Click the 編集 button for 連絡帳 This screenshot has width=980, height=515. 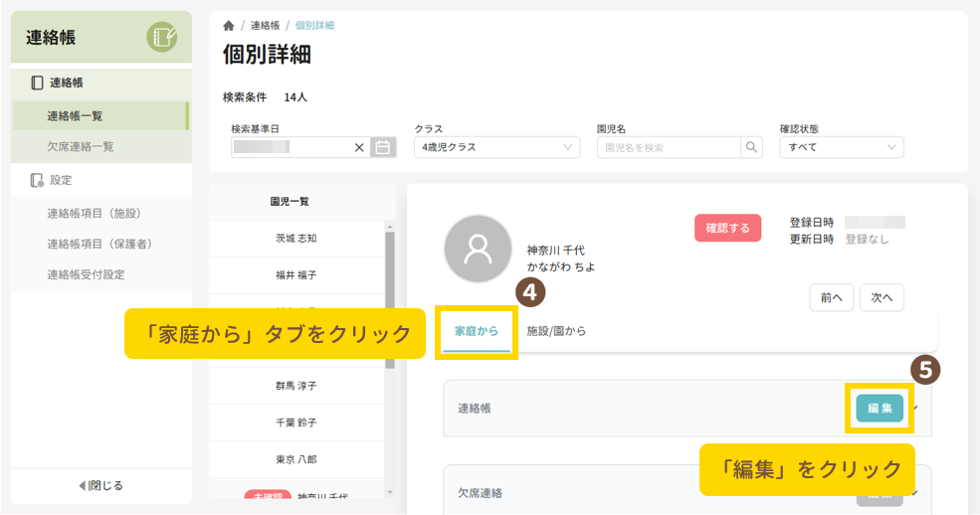point(880,408)
